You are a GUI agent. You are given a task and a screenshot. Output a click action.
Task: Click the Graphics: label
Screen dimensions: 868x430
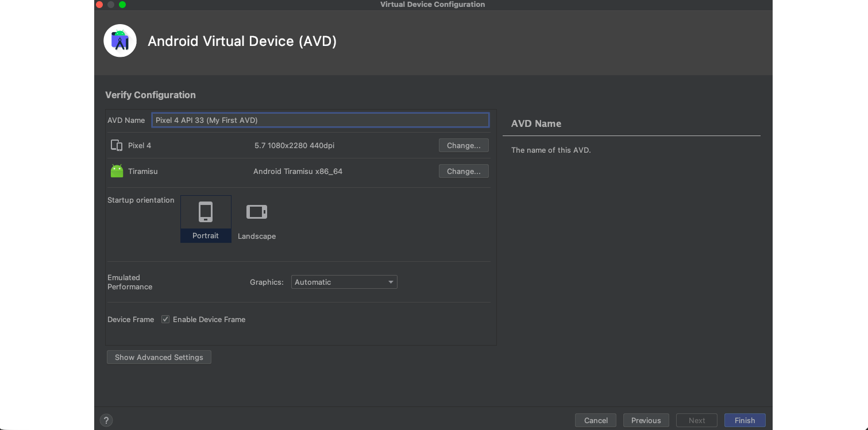click(267, 282)
